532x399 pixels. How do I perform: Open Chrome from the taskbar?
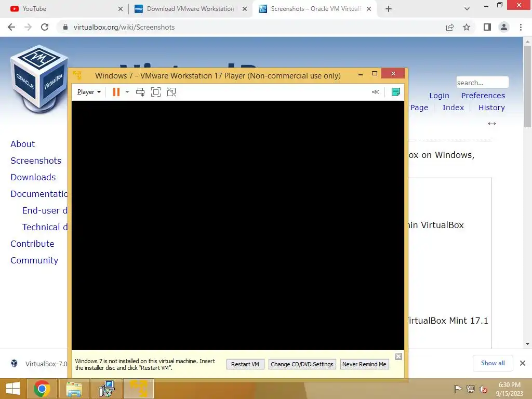[42, 389]
